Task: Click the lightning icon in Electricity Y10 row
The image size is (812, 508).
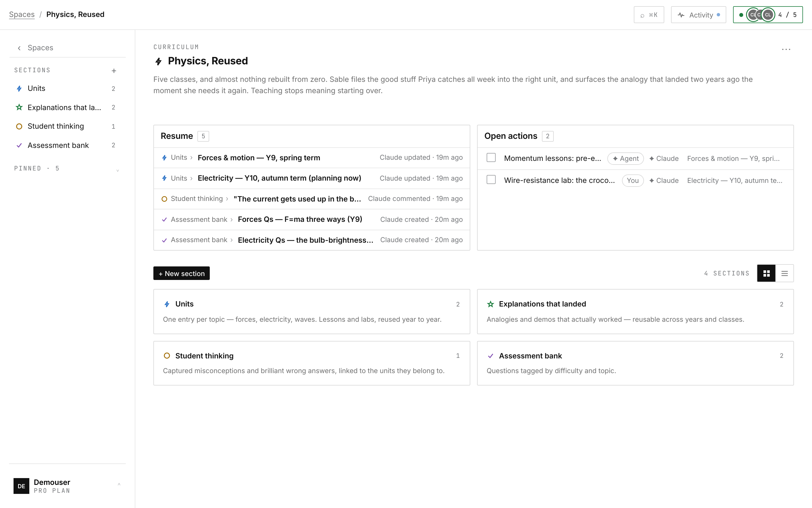Action: (x=164, y=178)
